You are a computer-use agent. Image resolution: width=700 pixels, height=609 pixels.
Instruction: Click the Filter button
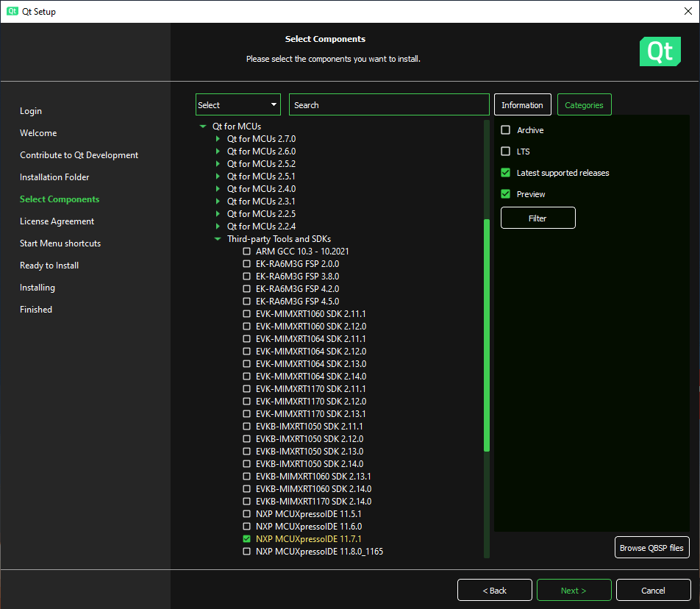point(537,218)
